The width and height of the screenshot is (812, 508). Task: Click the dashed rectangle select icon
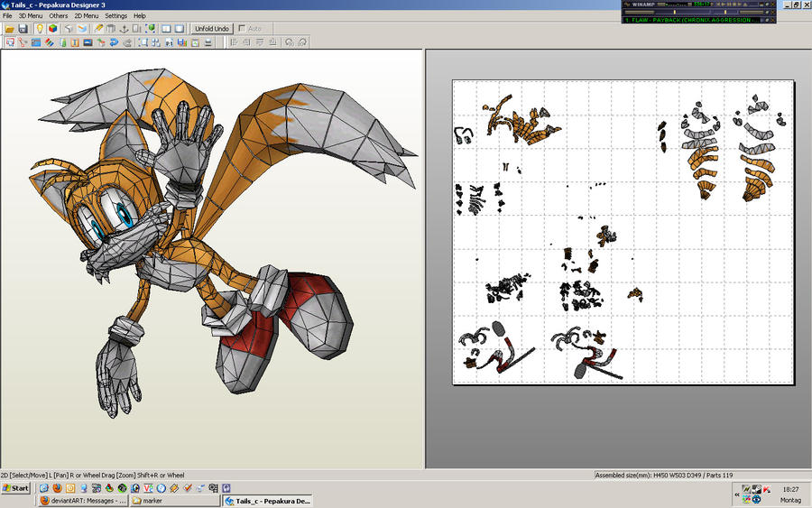point(143,42)
